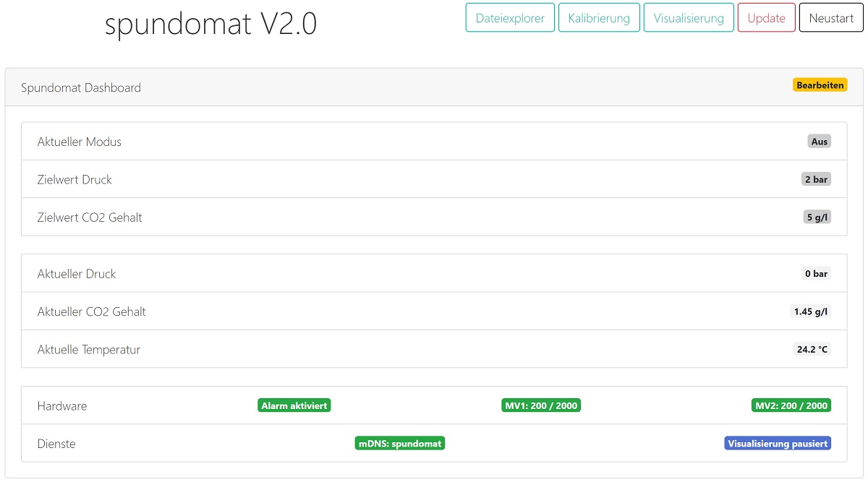868x482 pixels.
Task: Click the 5 g/l target CO2 badge
Action: 817,217
